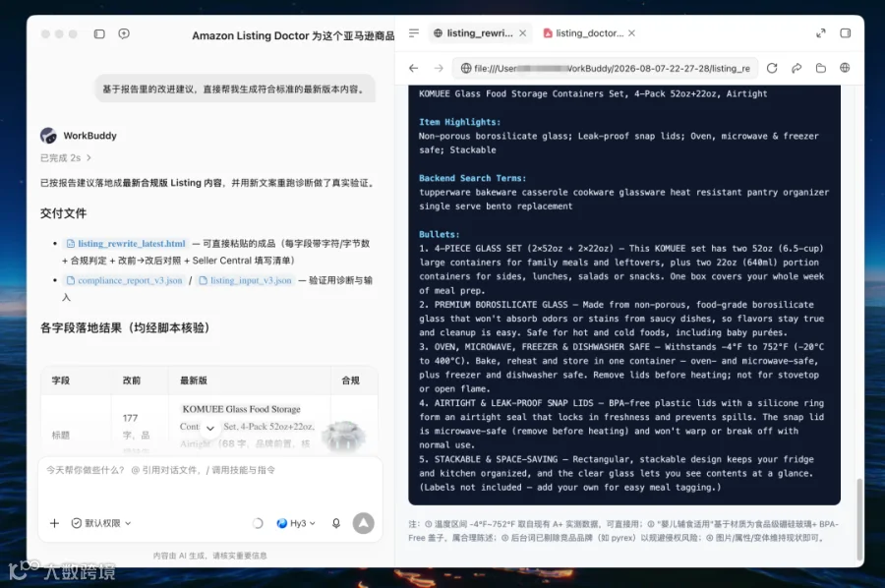Viewport: 885px width, 588px height.
Task: Click the Amazon Listing Doctor conversation title
Action: [293, 35]
